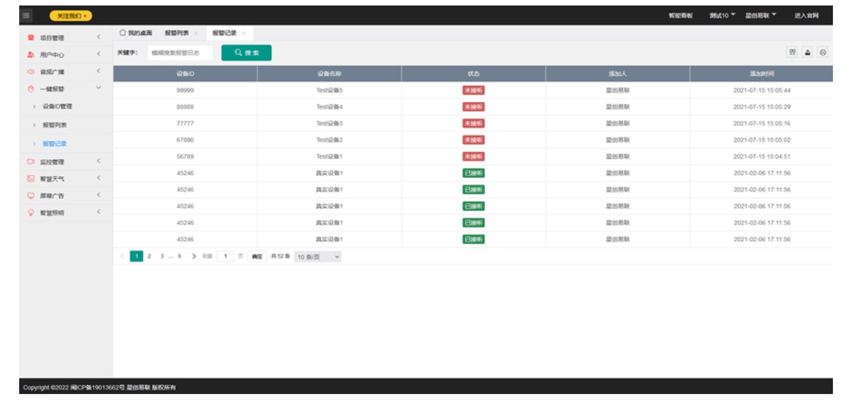Click the column filter icon above the table

792,52
